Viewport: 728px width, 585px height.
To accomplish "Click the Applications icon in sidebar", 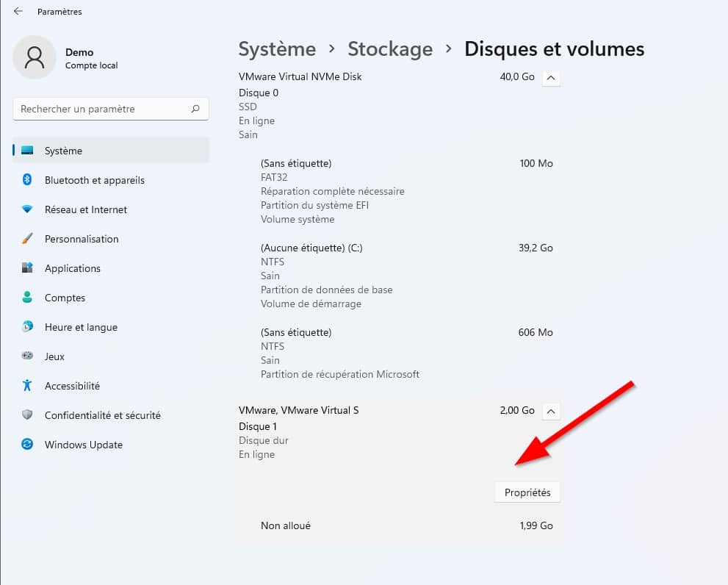I will [27, 268].
